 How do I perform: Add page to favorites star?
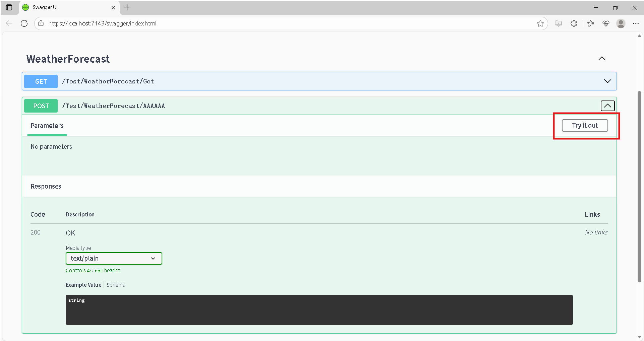click(540, 23)
